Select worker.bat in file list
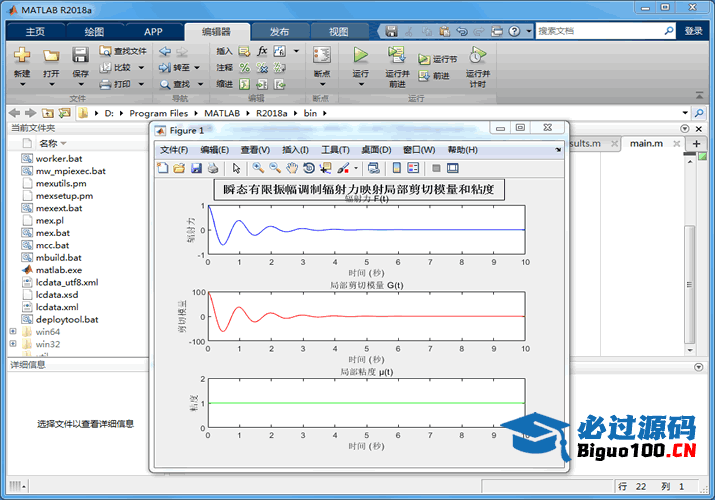 59,159
